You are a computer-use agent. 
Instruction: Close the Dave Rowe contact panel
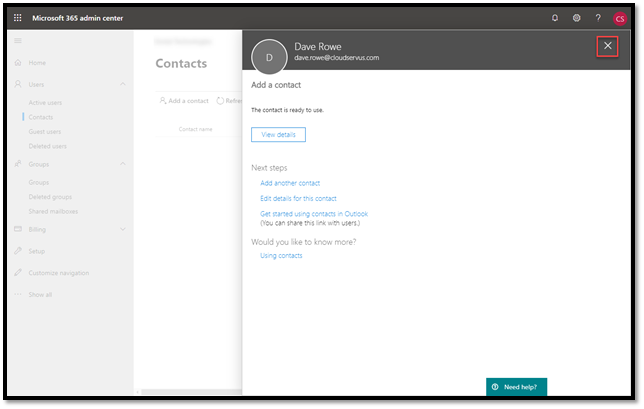pos(607,46)
